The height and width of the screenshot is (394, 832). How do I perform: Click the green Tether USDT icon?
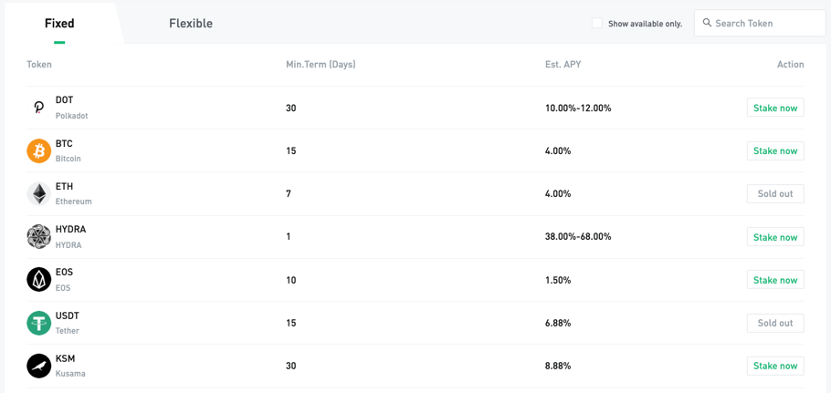39,323
